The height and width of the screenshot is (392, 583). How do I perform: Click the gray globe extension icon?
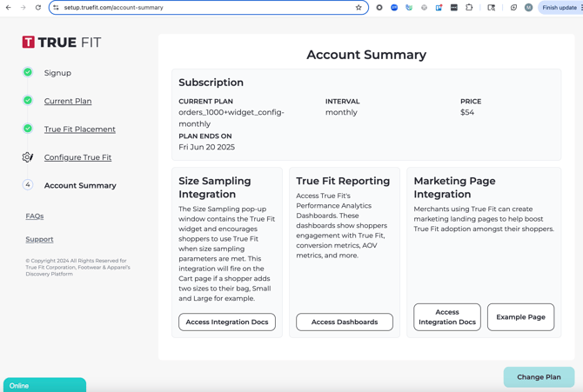coord(424,8)
